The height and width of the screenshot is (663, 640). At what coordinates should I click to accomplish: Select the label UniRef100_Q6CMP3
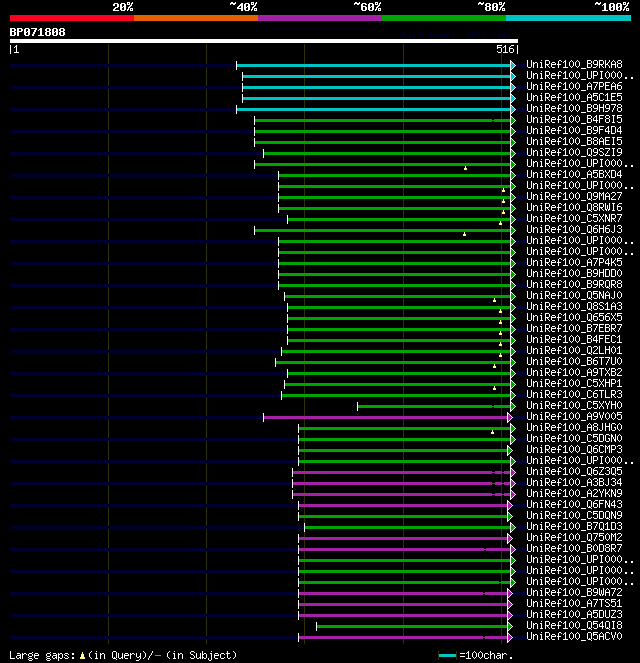click(574, 449)
